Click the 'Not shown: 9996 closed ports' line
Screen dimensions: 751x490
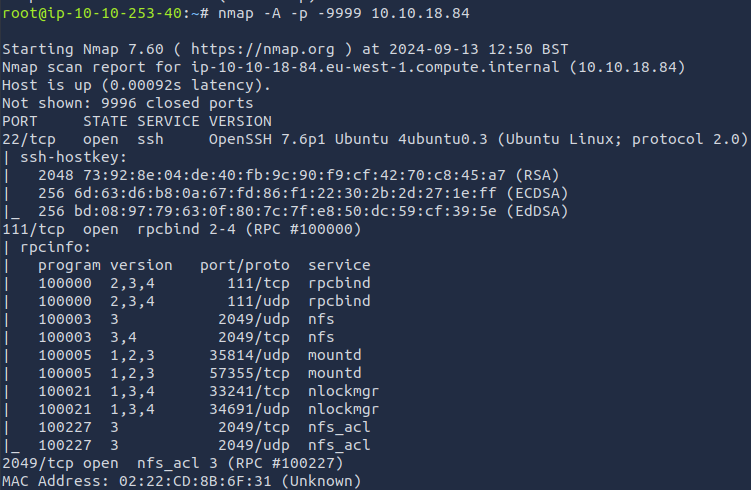[128, 103]
